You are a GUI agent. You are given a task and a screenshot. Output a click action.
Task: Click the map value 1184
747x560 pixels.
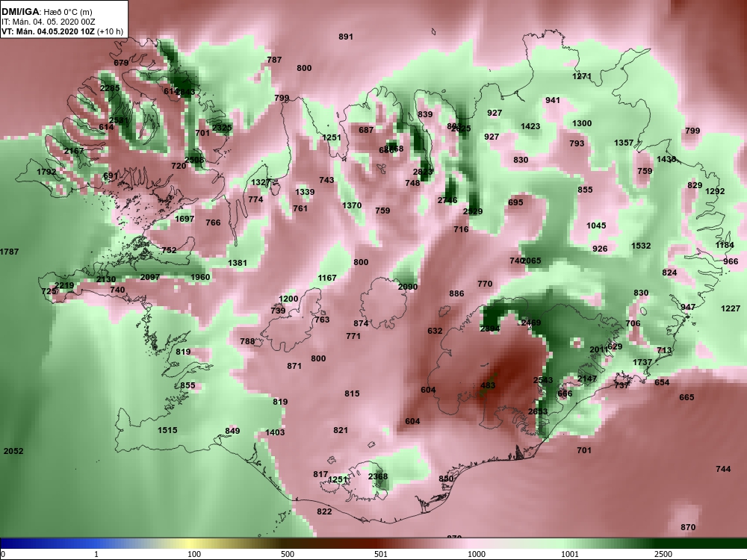[725, 245]
